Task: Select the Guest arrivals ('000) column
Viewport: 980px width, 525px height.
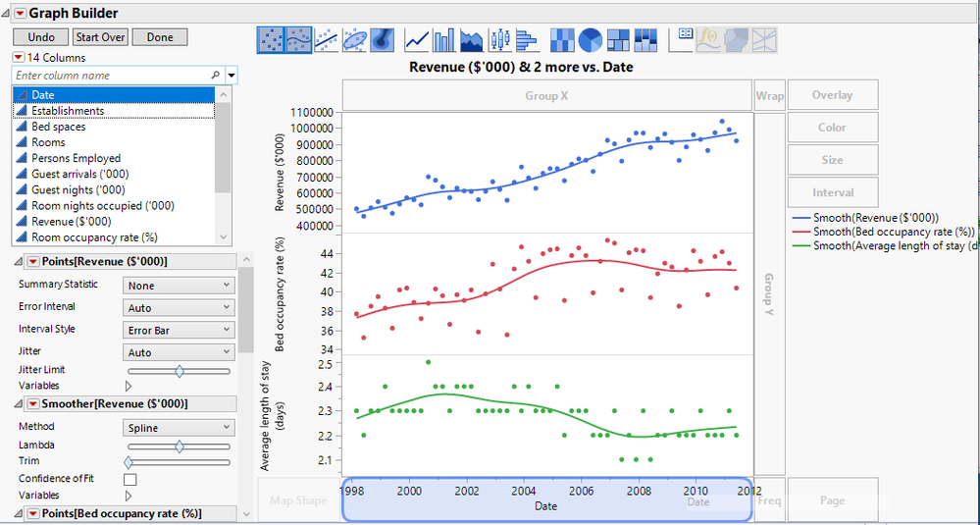Action: click(114, 174)
